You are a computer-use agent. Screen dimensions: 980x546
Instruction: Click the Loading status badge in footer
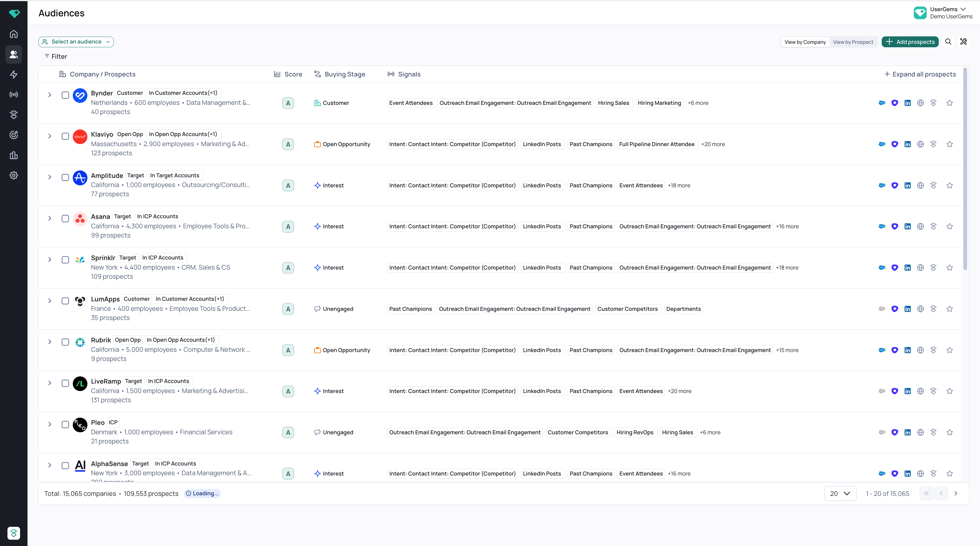(202, 494)
